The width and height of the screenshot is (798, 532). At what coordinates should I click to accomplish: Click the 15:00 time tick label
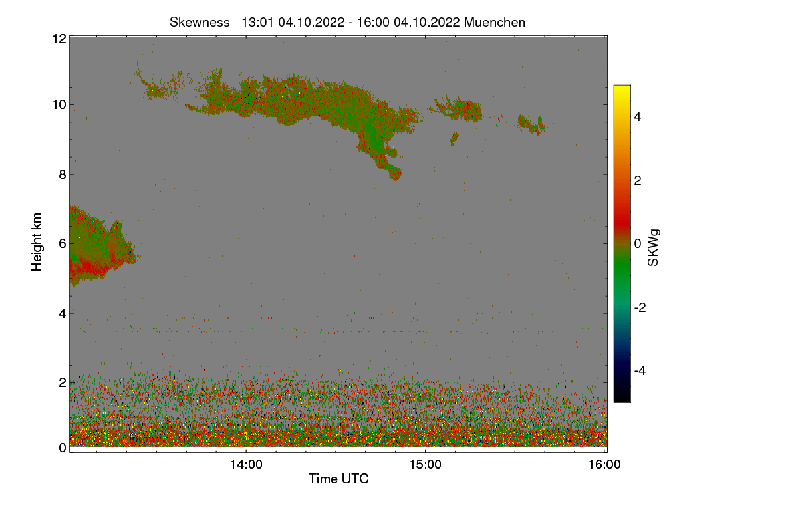tap(425, 465)
